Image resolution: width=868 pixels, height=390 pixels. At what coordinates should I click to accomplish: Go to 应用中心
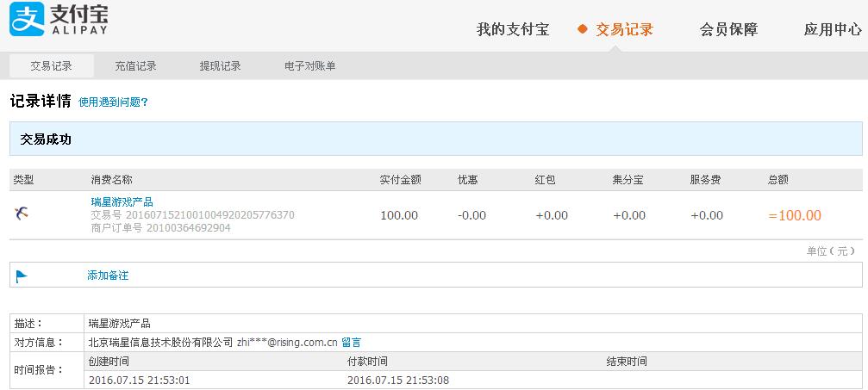(833, 29)
